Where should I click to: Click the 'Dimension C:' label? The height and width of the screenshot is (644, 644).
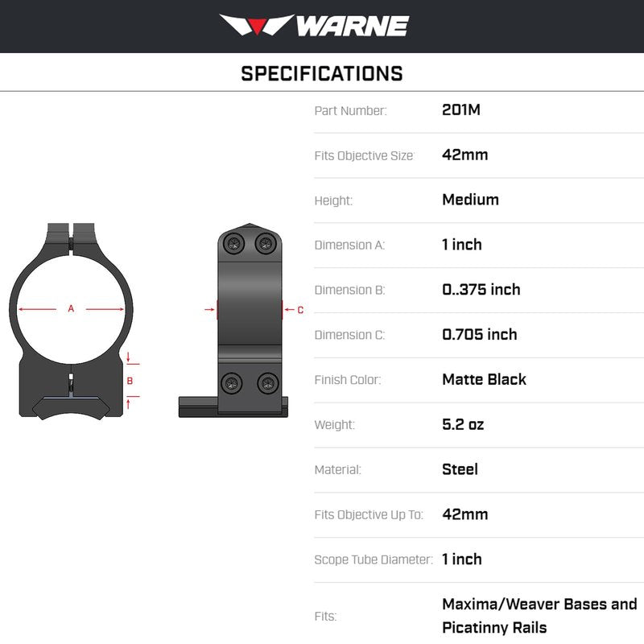[349, 335]
